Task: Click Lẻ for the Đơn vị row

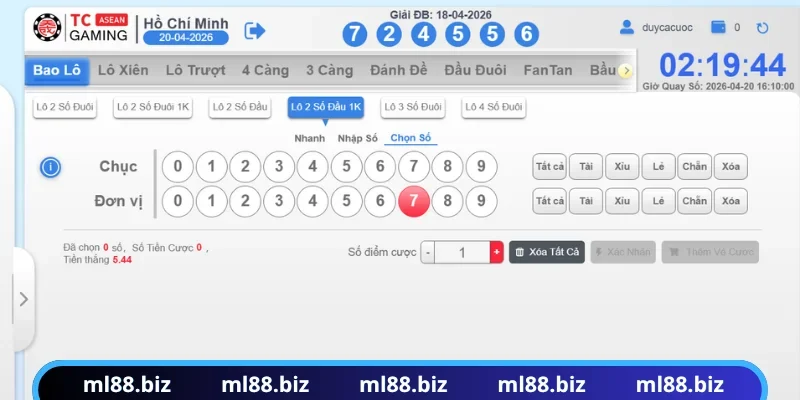Action: (x=658, y=201)
